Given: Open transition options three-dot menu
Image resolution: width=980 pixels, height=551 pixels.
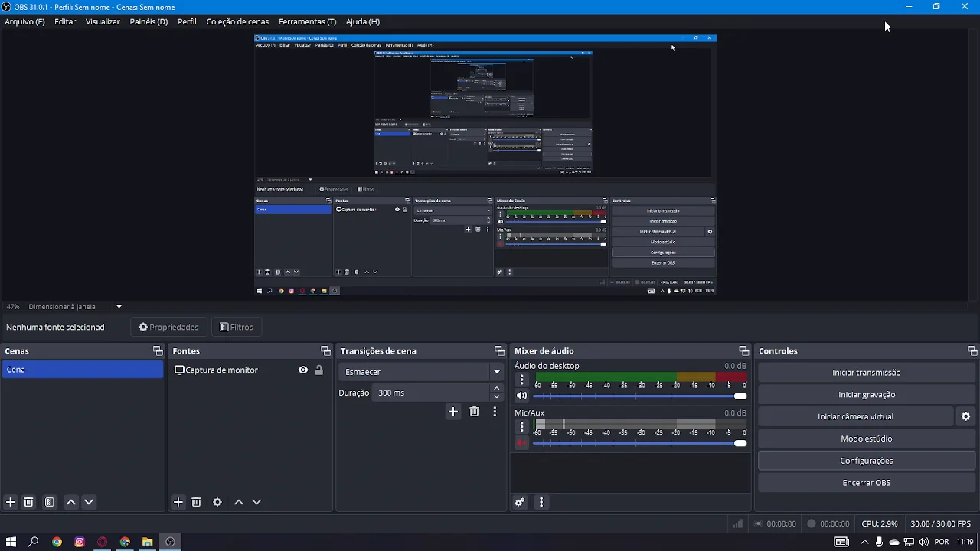Looking at the screenshot, I should (x=495, y=412).
